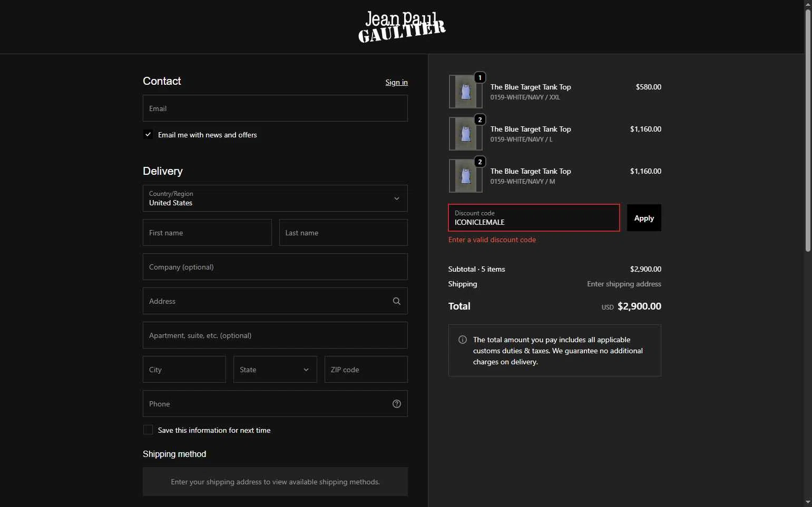Click the info icon beside the customs duties notice
This screenshot has width=812, height=507.
(x=463, y=340)
